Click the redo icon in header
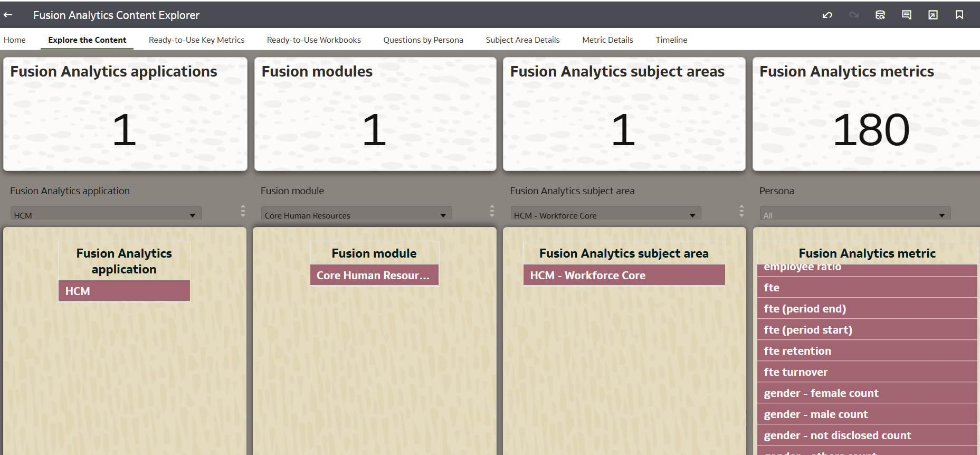This screenshot has width=980, height=455. [854, 15]
